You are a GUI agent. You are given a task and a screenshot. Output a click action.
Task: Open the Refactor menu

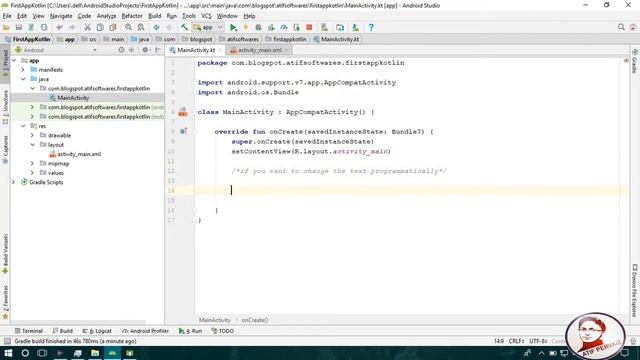pyautogui.click(x=132, y=16)
